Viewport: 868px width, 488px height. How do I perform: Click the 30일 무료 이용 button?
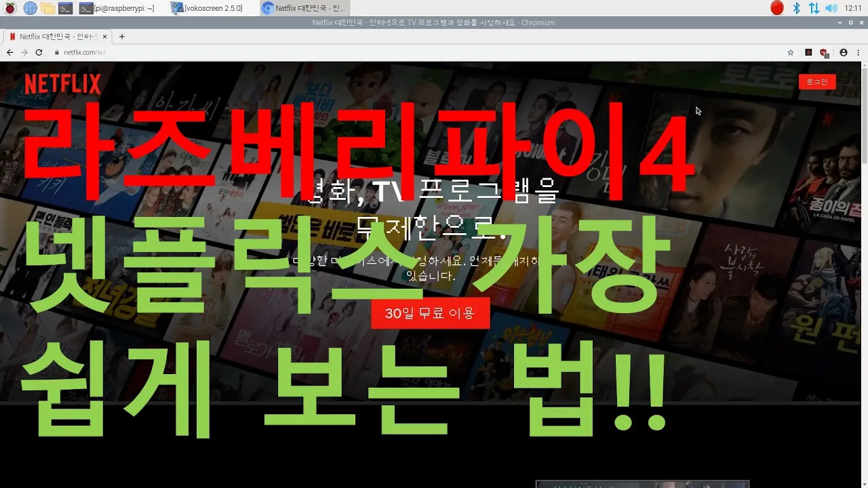(430, 313)
